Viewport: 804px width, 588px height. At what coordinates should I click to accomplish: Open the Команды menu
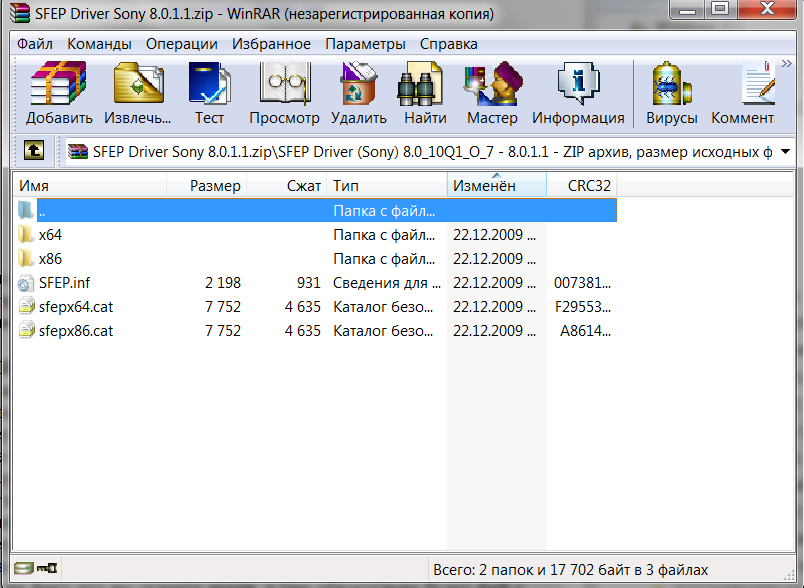tap(99, 44)
